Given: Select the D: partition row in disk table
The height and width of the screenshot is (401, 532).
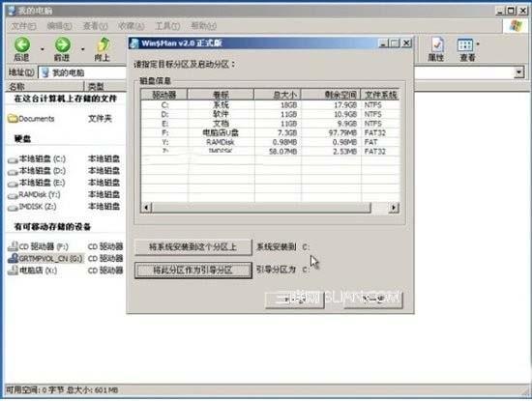Looking at the screenshot, I should pyautogui.click(x=270, y=114).
